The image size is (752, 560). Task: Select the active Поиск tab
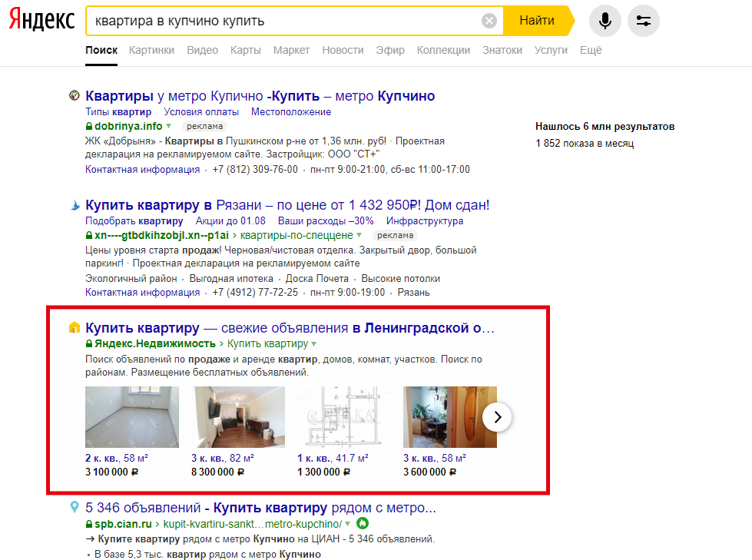pos(101,50)
